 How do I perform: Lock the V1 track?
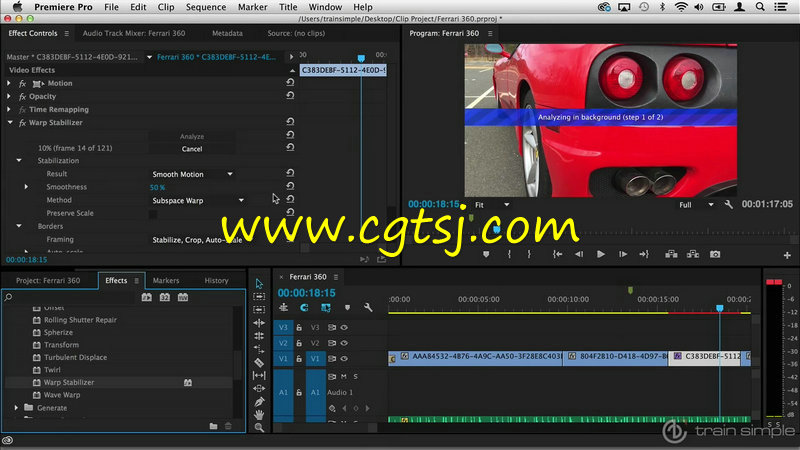tap(299, 359)
